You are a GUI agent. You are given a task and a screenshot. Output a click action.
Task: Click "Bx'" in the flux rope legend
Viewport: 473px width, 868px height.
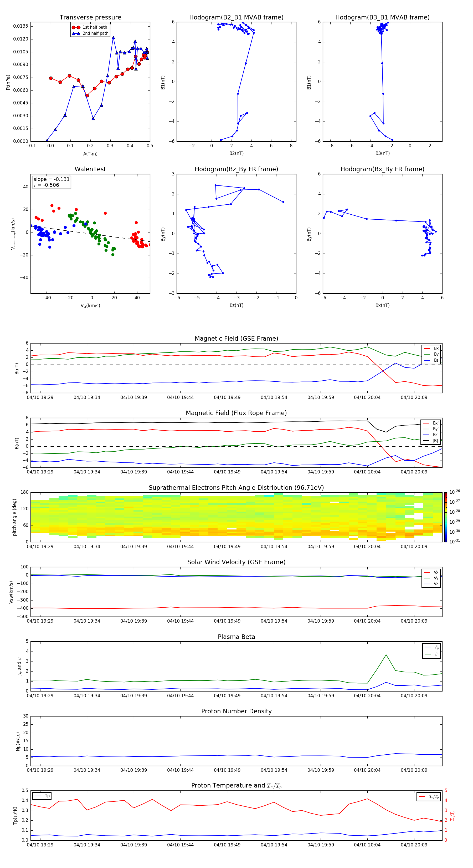[x=431, y=423]
